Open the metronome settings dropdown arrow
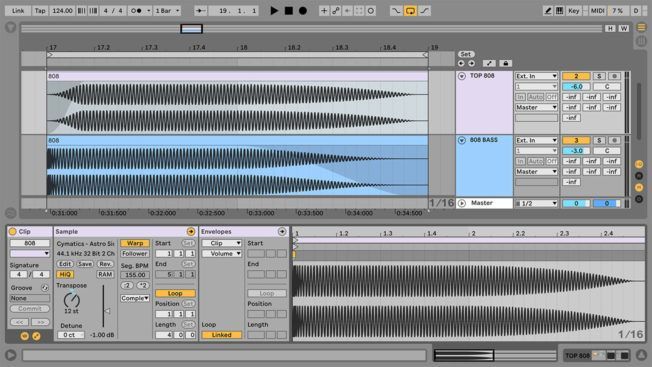Viewport: 652px width, 367px height. pyautogui.click(x=148, y=11)
